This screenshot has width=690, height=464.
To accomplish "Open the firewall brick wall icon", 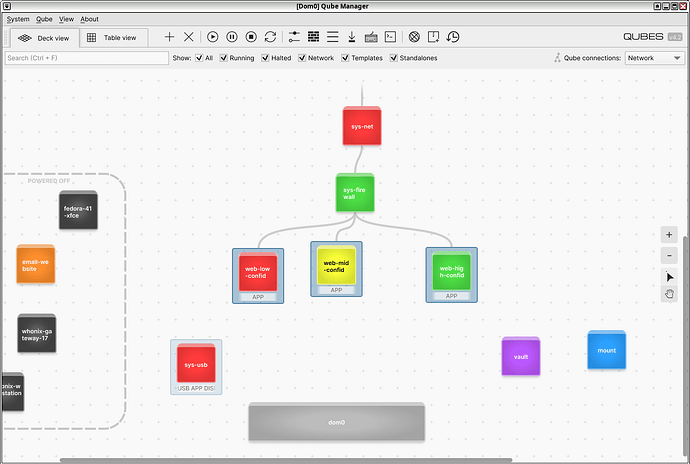I will pyautogui.click(x=313, y=37).
